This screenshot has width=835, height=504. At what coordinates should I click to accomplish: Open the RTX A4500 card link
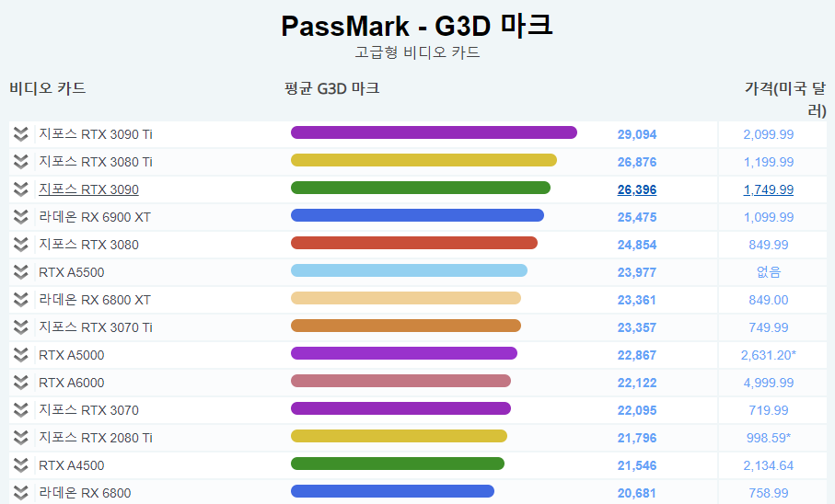pos(72,465)
